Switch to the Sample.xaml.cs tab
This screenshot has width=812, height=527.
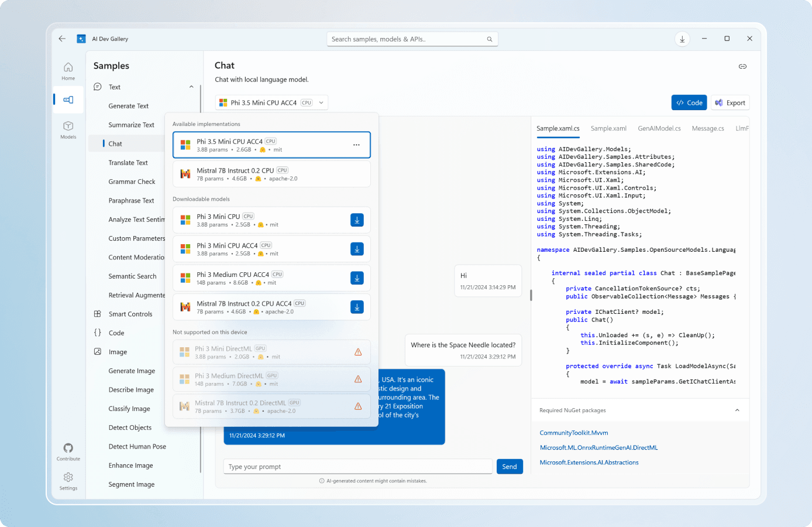[x=558, y=129]
